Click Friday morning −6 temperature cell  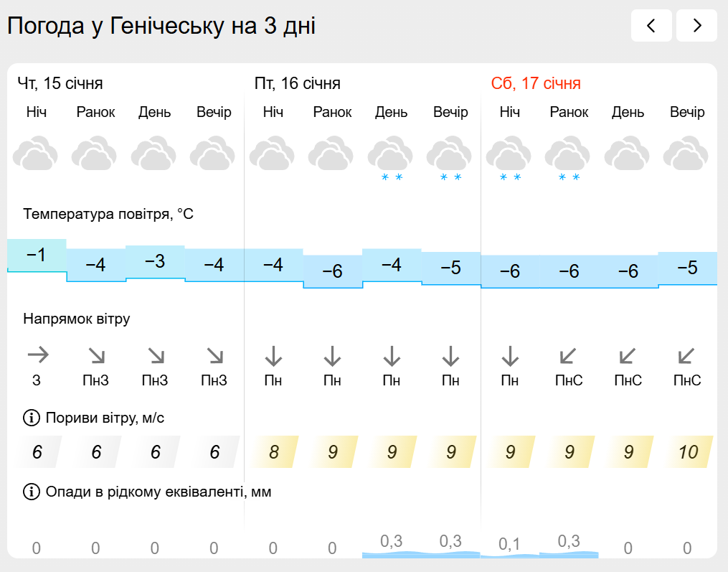coord(332,271)
